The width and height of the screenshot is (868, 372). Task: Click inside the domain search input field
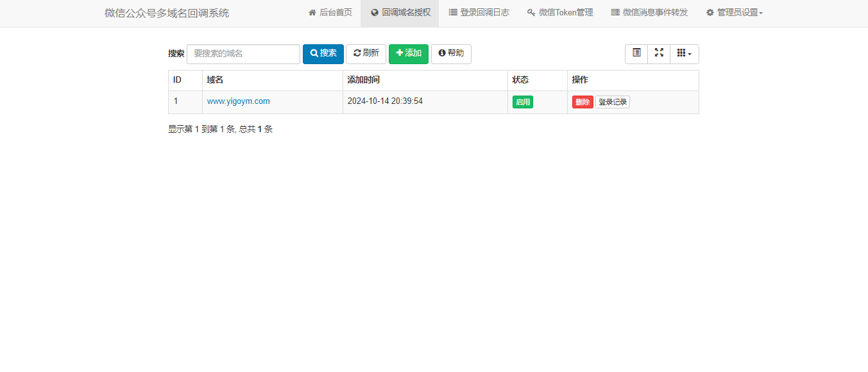coord(243,54)
